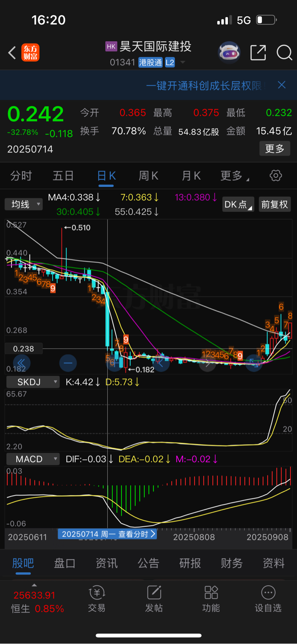
Task: Switch to the 月K tab
Action: [191, 176]
